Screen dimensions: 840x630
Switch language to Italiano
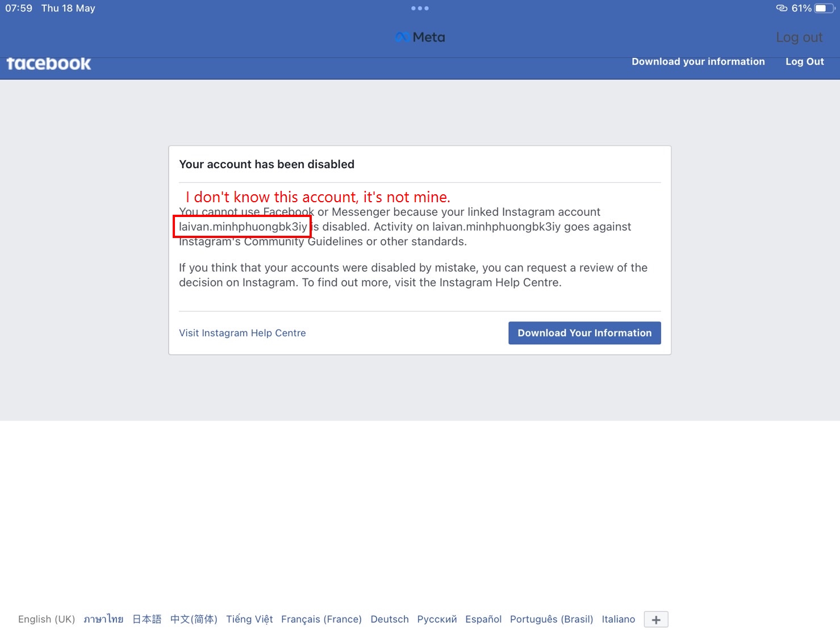[618, 619]
